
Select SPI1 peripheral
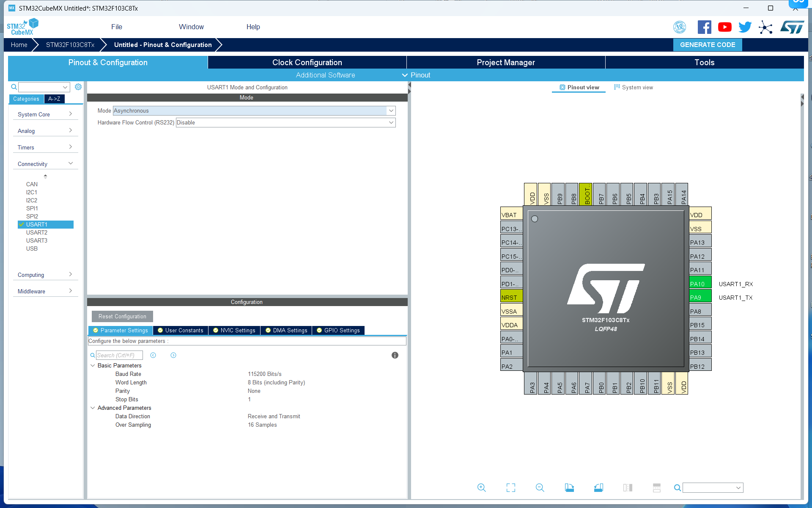click(32, 208)
